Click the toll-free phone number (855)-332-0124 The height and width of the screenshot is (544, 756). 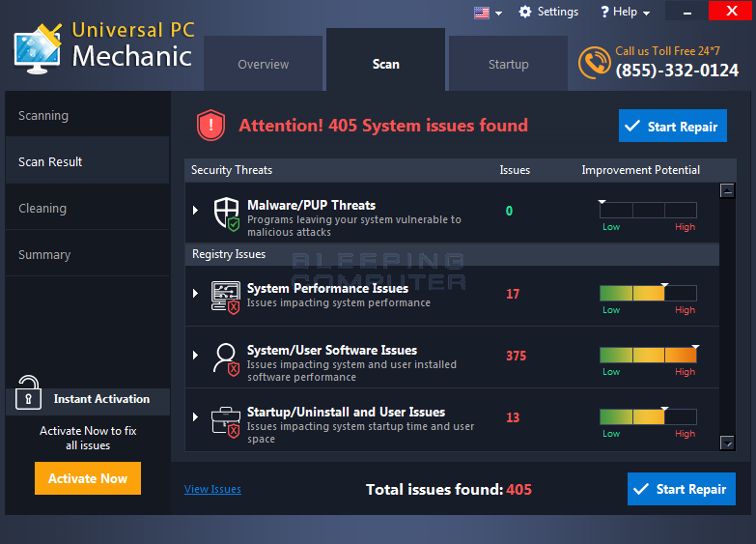pos(677,71)
